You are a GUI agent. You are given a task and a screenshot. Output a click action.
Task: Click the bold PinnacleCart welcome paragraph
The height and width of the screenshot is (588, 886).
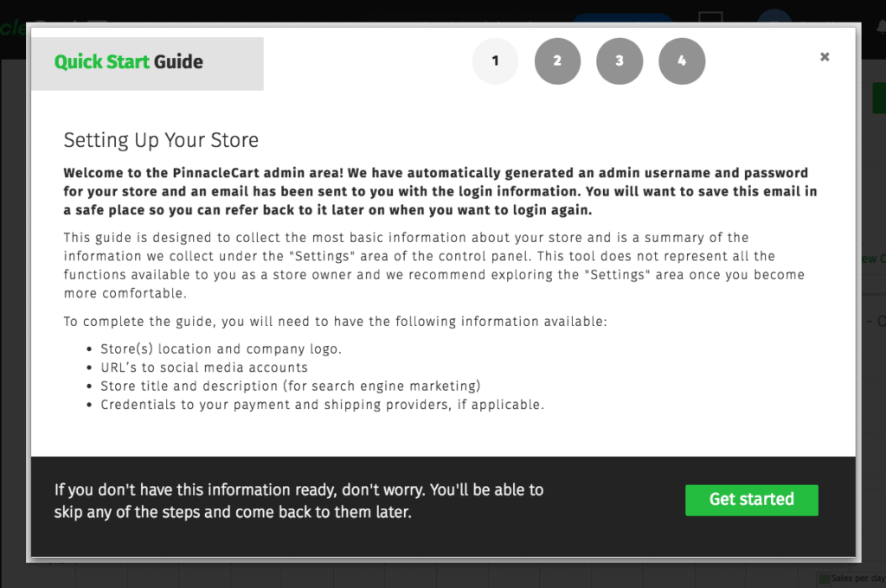coord(440,191)
